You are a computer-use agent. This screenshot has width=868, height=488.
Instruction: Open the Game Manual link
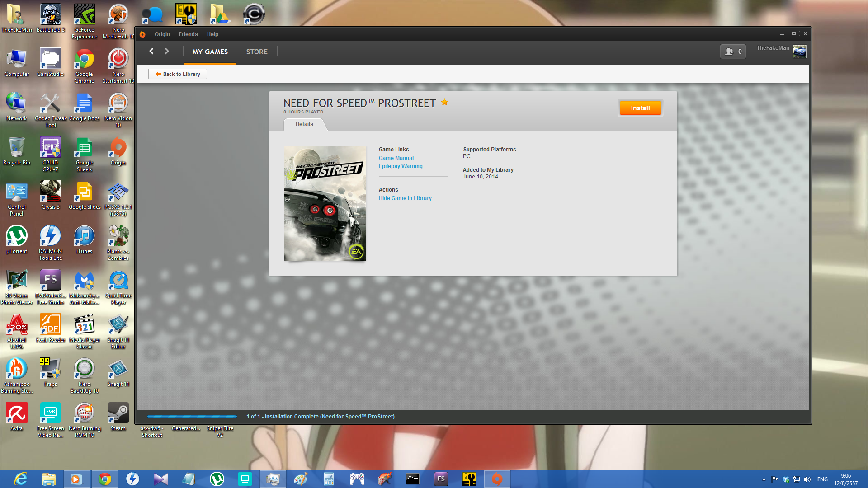pos(396,158)
